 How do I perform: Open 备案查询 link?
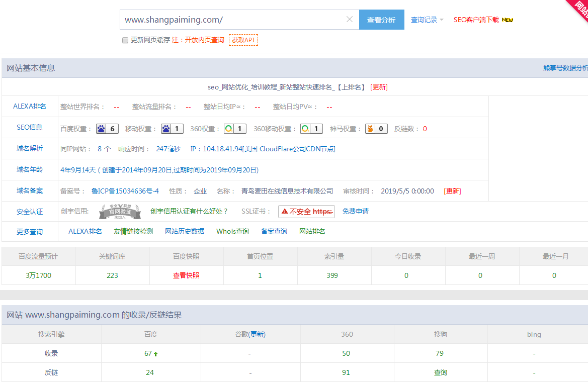[274, 232]
